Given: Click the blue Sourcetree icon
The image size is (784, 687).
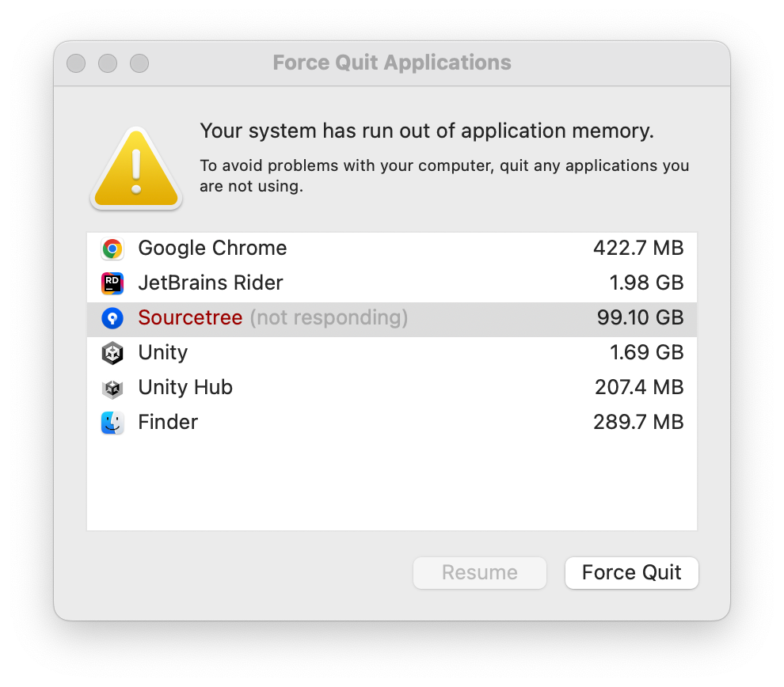Looking at the screenshot, I should tap(112, 317).
